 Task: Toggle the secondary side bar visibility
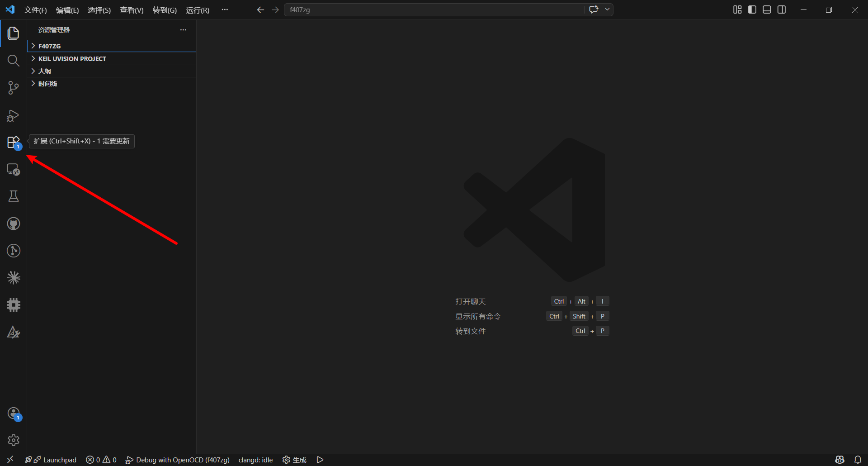782,10
